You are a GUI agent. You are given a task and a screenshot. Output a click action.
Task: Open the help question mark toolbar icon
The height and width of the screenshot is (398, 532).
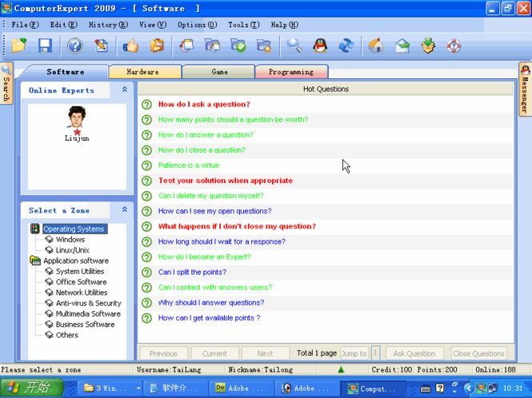[x=74, y=46]
